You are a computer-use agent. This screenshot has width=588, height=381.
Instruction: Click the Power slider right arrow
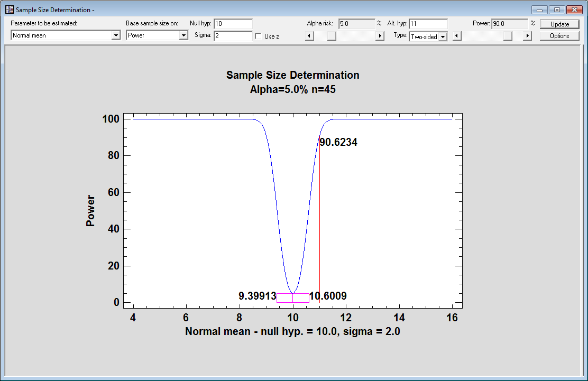coord(527,36)
